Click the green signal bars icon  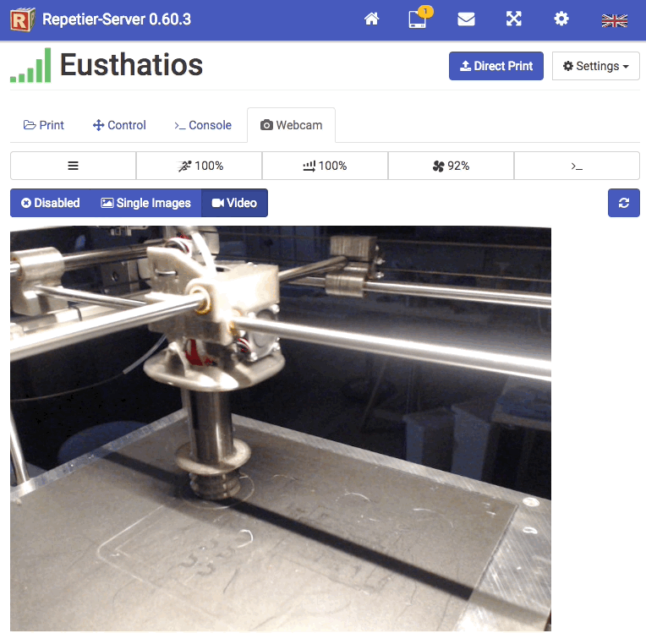[x=30, y=66]
